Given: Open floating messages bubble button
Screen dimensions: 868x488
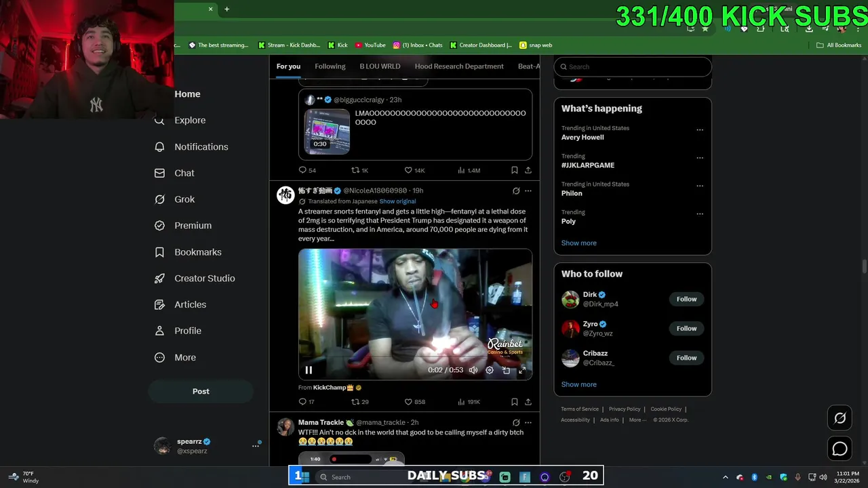Looking at the screenshot, I should point(840,449).
